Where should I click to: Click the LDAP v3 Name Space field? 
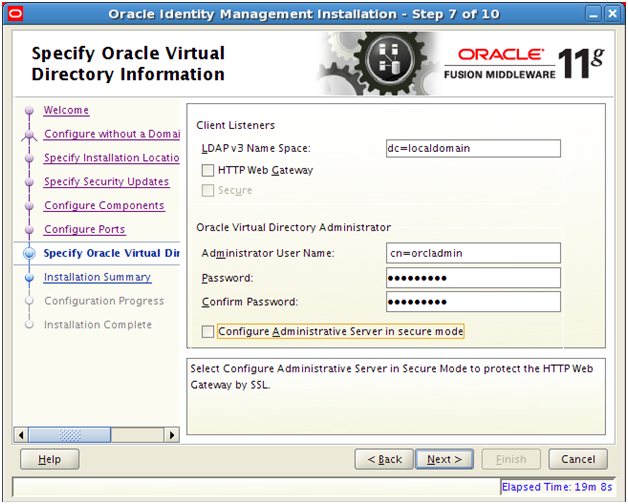473,149
